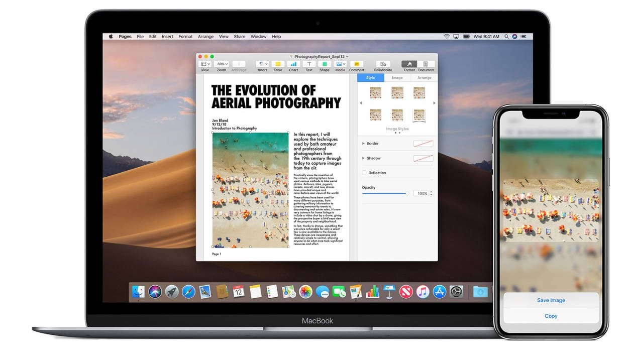Open the Collaborate sharing options
Viewport: 631px width, 364px height.
coord(383,64)
